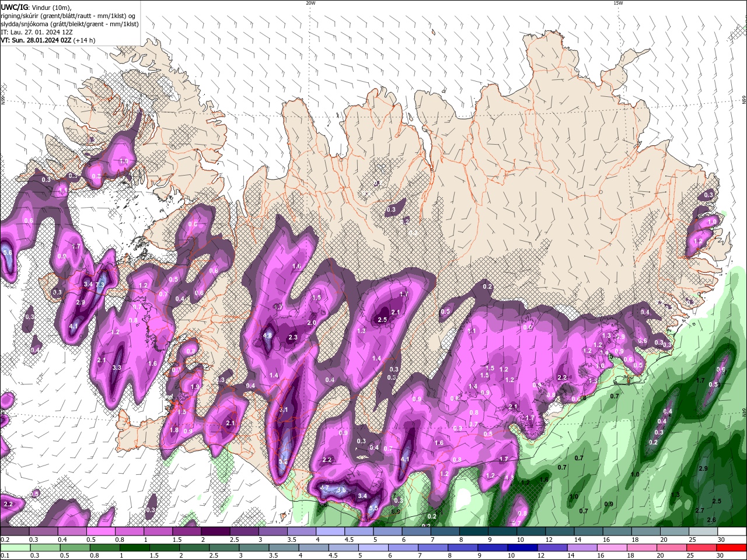Click the 0.2 label in the snow legend row
This screenshot has height=560, width=747.
pos(4,540)
